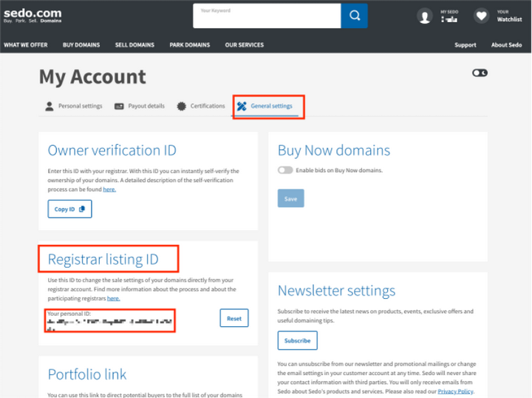Open the About Sedo link
The height and width of the screenshot is (398, 532).
[x=507, y=45]
